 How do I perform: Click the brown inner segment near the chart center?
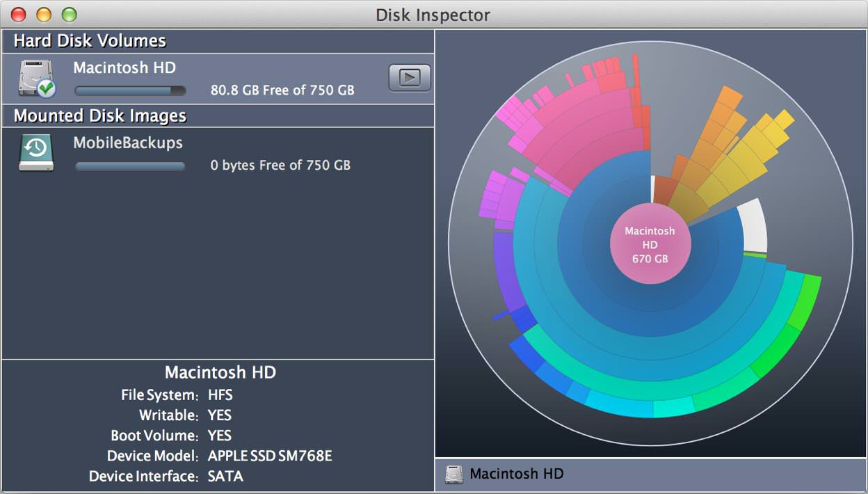click(x=665, y=191)
